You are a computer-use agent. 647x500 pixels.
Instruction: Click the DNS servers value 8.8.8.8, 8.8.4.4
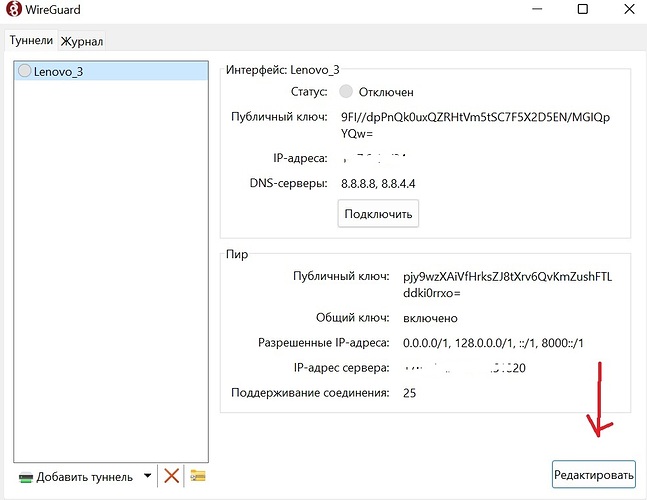tap(378, 183)
